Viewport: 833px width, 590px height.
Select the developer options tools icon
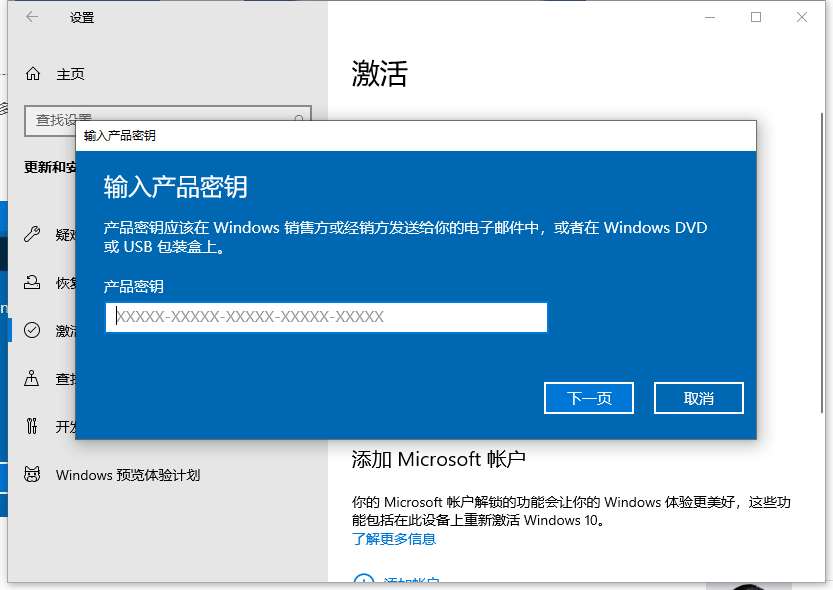[33, 427]
